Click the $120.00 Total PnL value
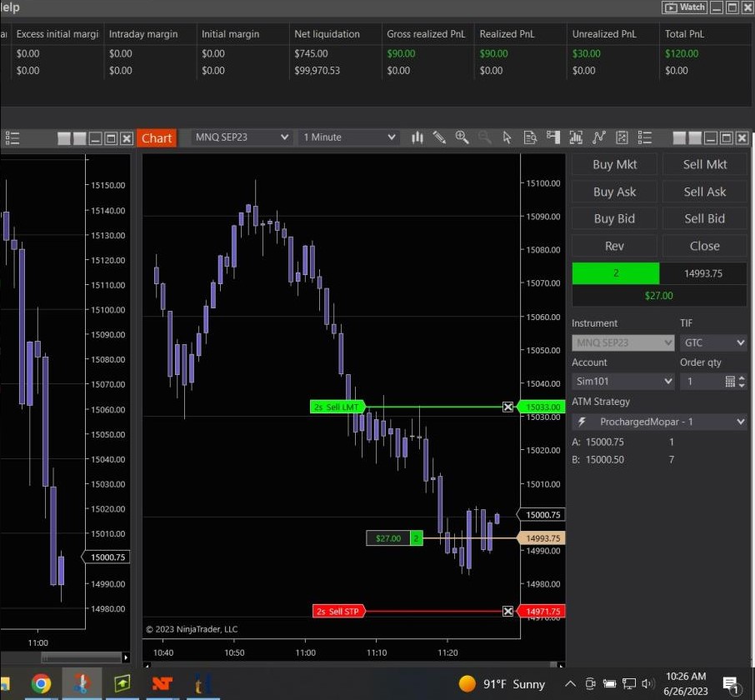 pos(682,53)
